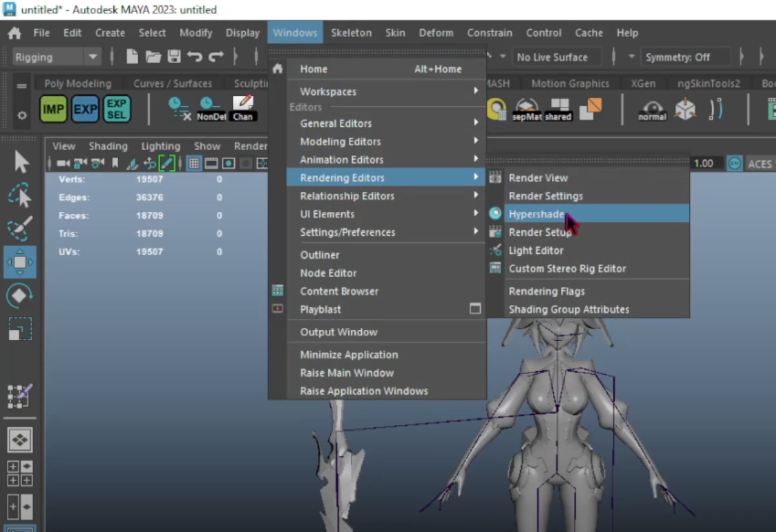Activate the Paint Selection tool

pos(20,229)
